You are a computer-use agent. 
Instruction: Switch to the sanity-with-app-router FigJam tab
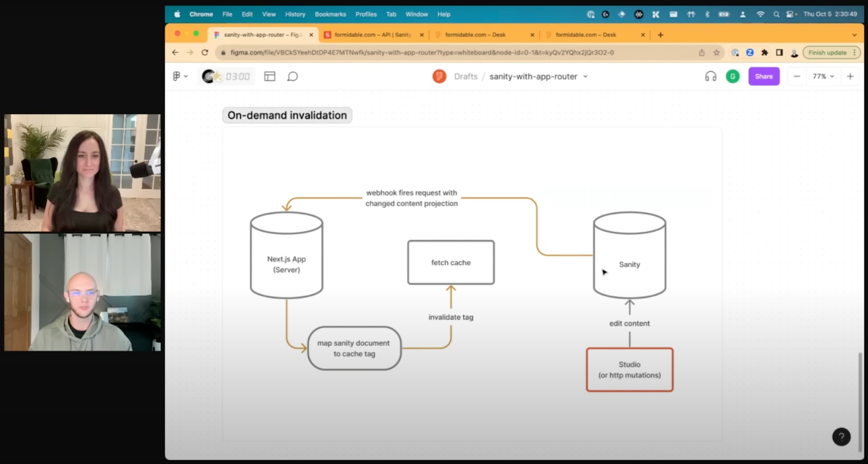pos(263,35)
